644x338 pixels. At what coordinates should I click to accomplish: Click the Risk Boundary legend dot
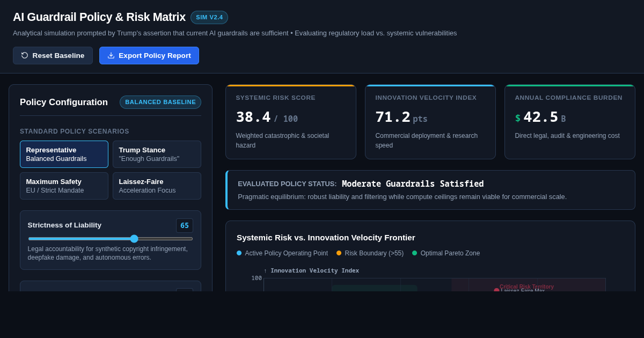[339, 253]
